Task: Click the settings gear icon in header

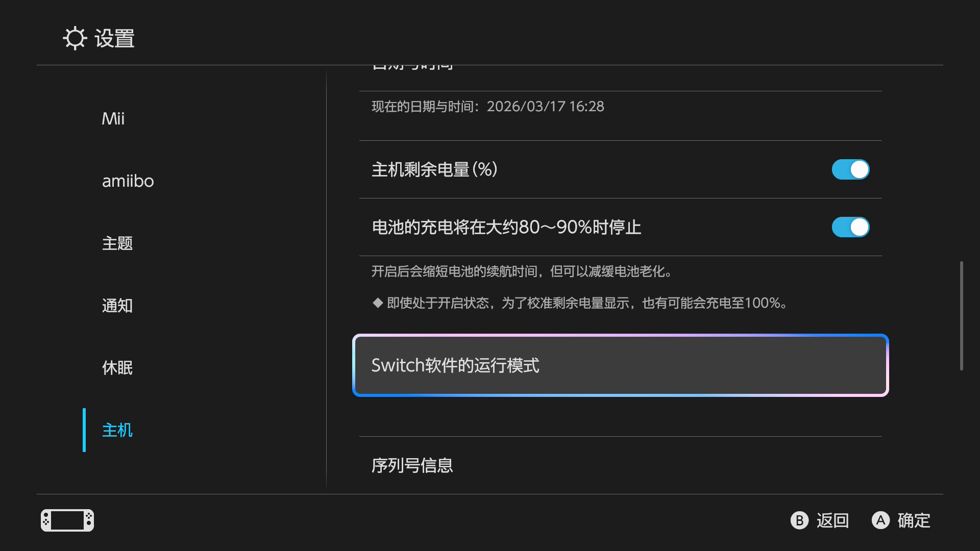Action: (x=75, y=38)
